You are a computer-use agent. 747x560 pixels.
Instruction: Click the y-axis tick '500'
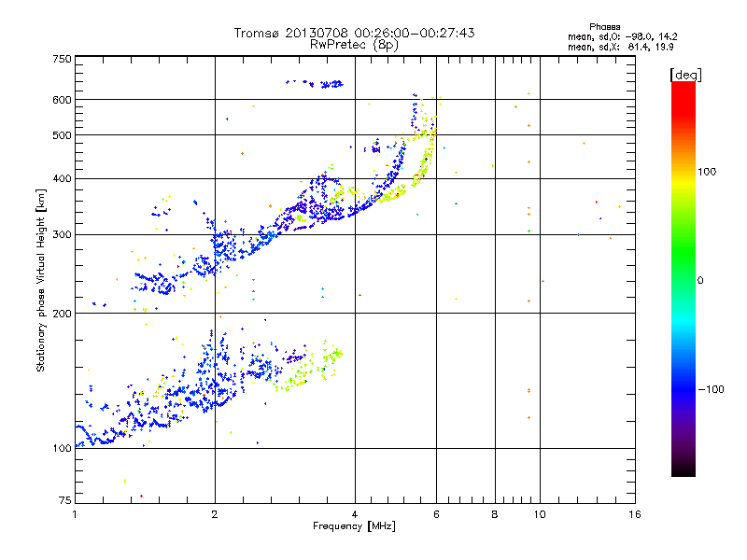coord(62,135)
